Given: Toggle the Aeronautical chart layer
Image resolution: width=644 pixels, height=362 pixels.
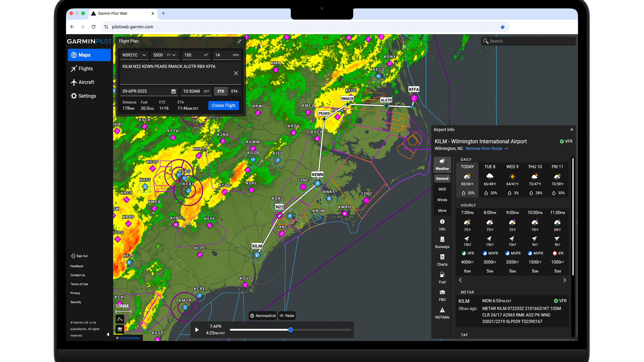Looking at the screenshot, I should click(262, 316).
